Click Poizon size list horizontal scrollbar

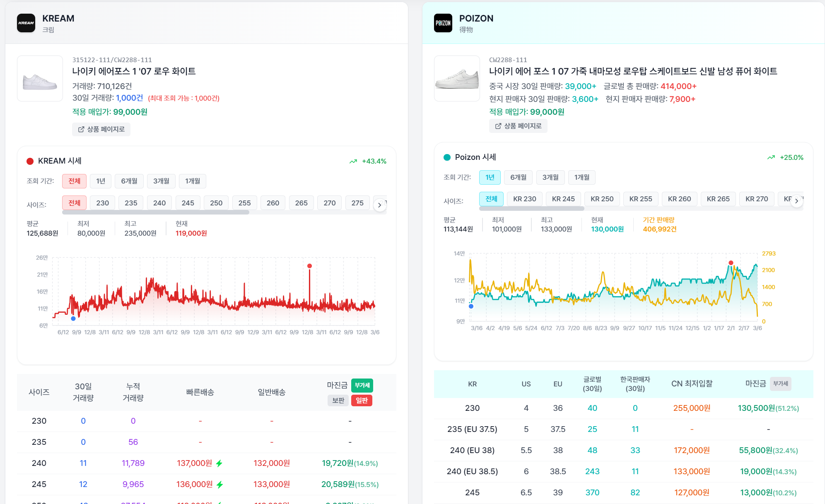[532, 209]
